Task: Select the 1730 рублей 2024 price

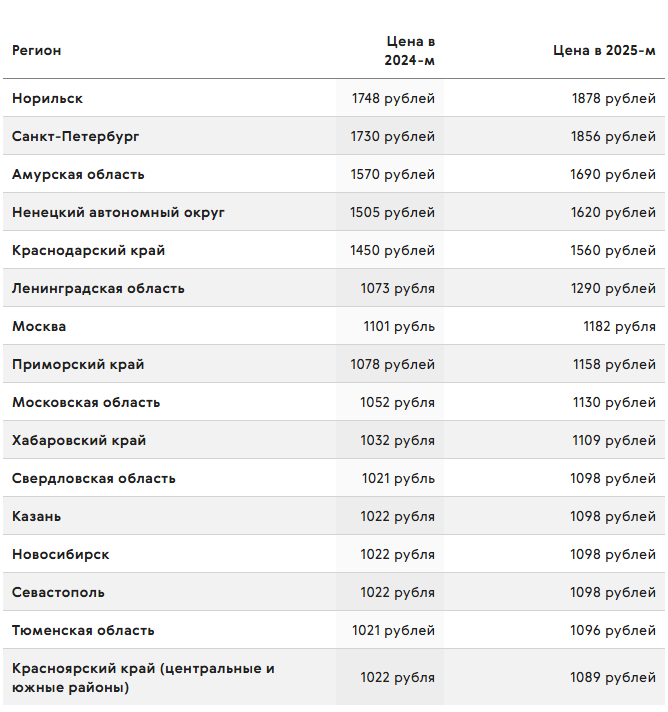Action: [392, 136]
